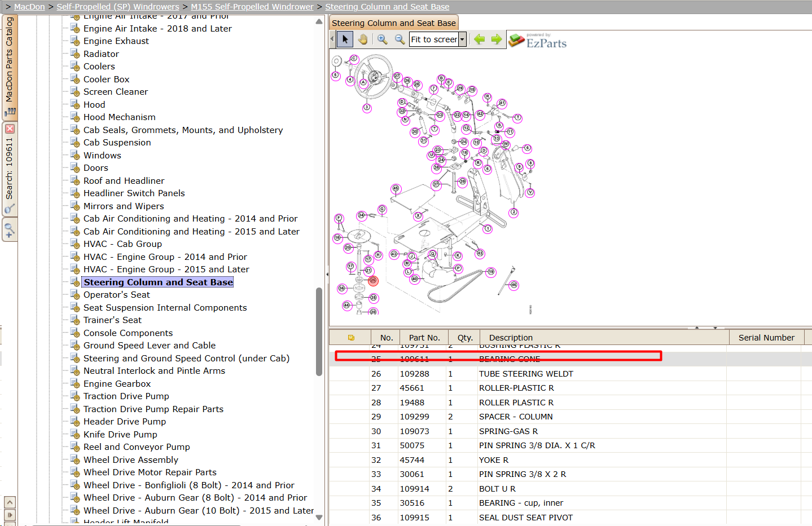Image resolution: width=812 pixels, height=526 pixels.
Task: Click the shopping cart column header icon
Action: point(351,338)
